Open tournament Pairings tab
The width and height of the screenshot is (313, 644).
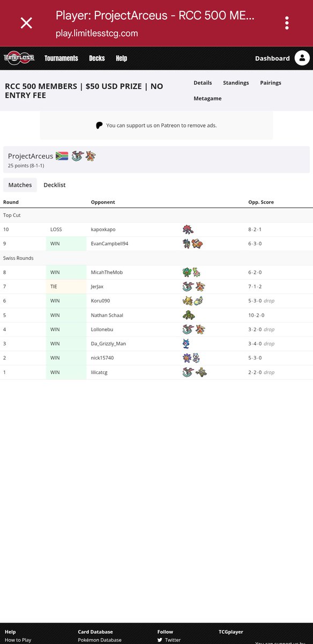click(x=271, y=83)
